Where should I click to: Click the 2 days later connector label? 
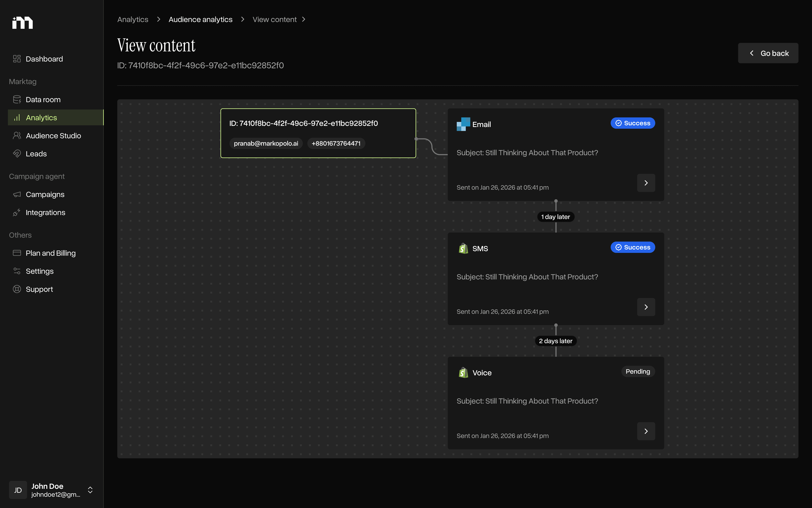click(556, 341)
